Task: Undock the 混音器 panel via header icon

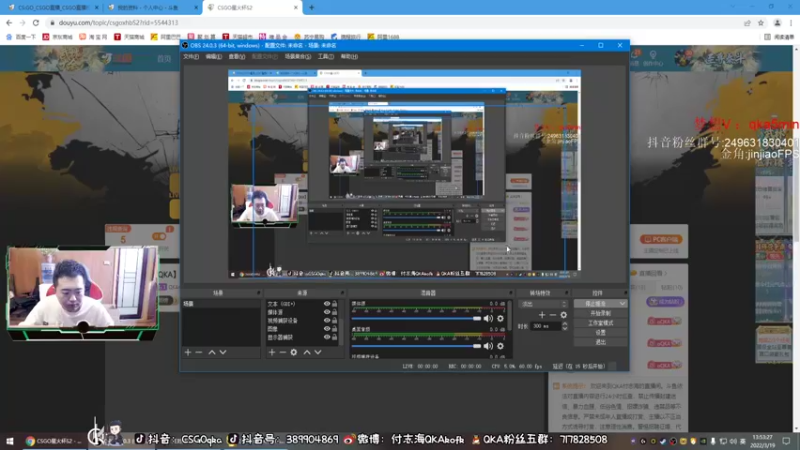Action: click(x=510, y=293)
